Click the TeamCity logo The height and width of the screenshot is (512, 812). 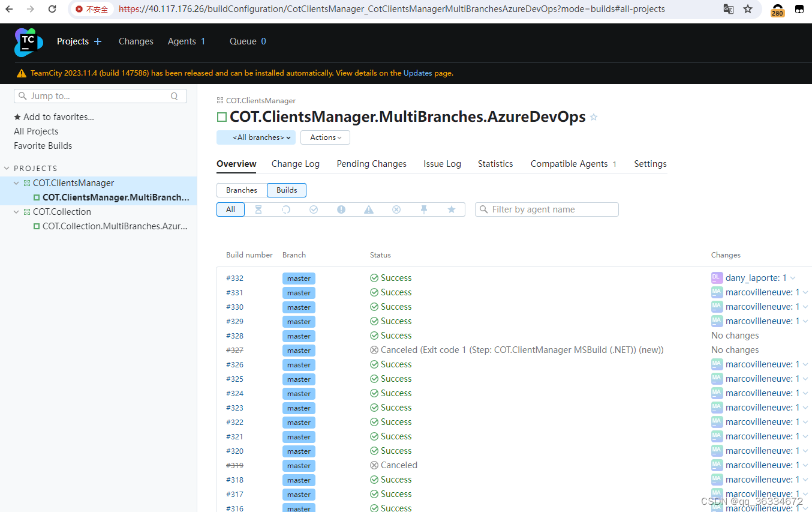(29, 42)
